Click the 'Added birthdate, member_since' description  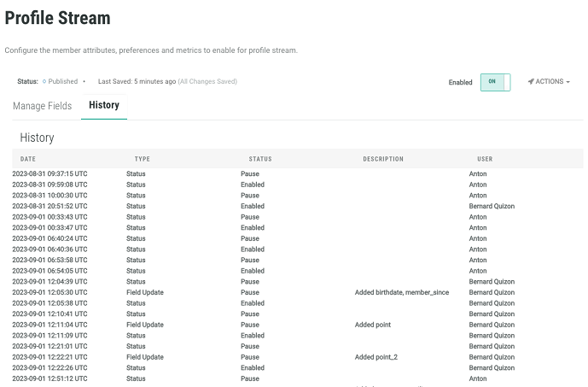pyautogui.click(x=401, y=292)
